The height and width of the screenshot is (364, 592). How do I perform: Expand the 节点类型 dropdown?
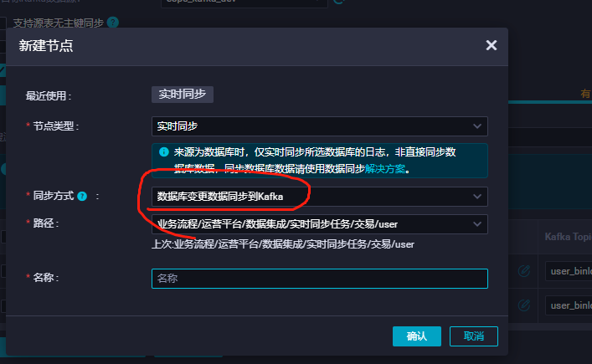point(319,126)
